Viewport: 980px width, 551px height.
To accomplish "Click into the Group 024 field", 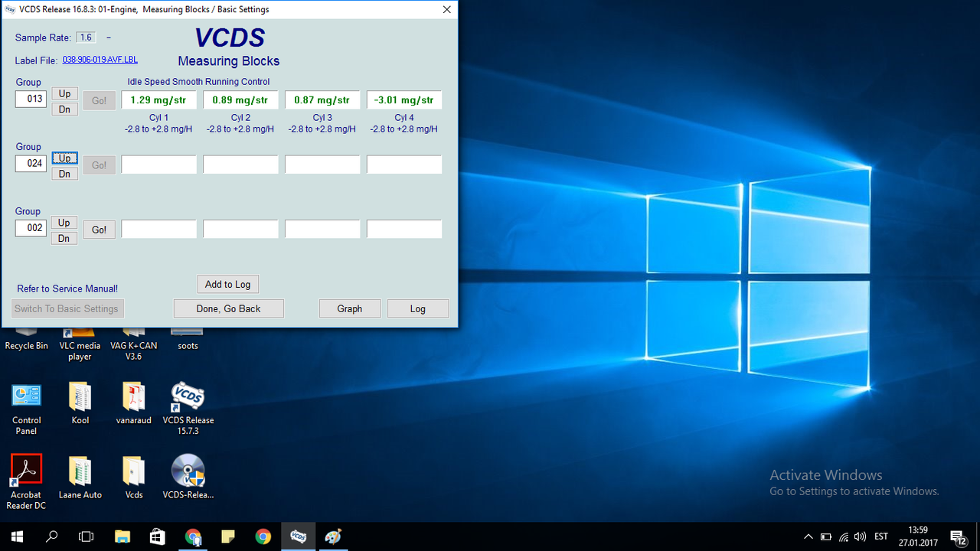I will click(31, 163).
